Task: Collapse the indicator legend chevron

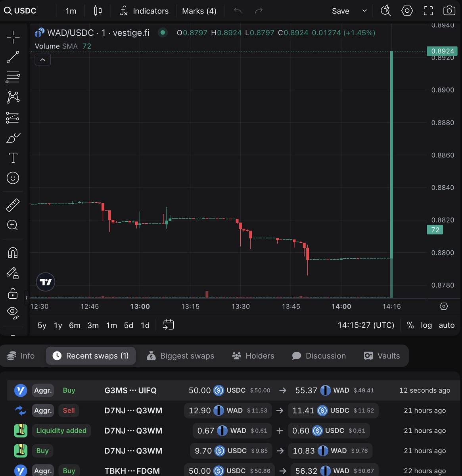Action: coord(43,59)
